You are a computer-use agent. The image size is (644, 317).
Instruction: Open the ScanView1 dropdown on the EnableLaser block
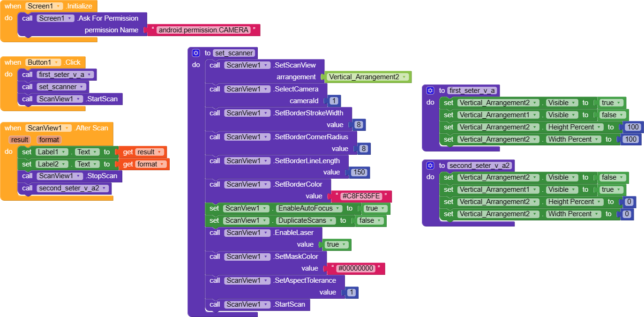click(x=247, y=233)
